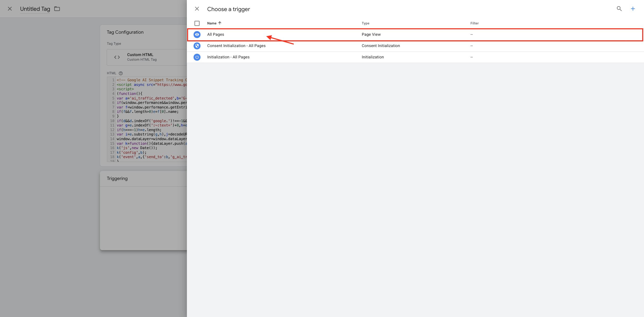Rename the Untitled Tag title
This screenshot has width=644, height=317.
tap(35, 9)
